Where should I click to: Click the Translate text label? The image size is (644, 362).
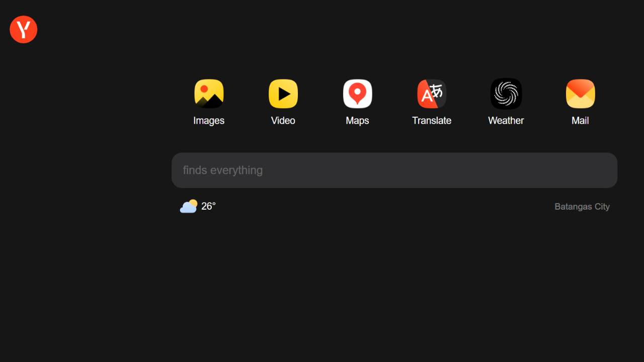(432, 121)
